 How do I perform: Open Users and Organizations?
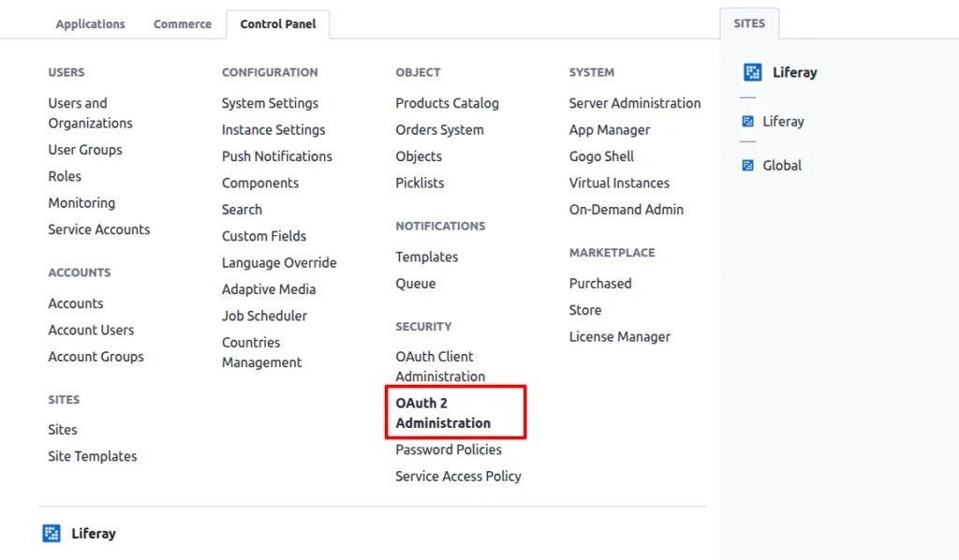click(x=91, y=113)
